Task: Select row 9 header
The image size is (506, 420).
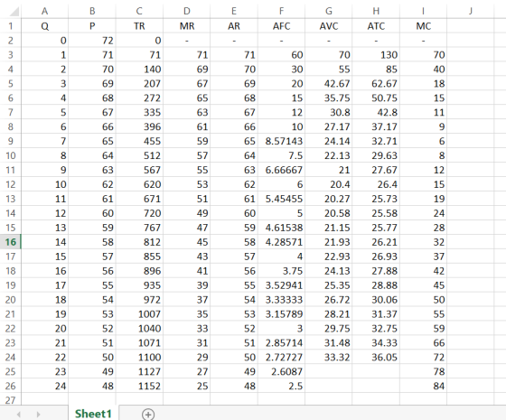Action: (11, 141)
